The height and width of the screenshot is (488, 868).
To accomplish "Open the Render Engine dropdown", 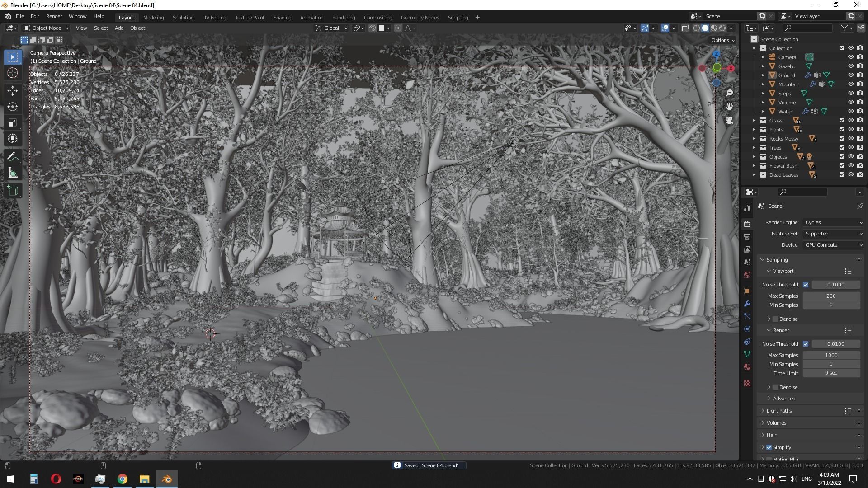I will [833, 222].
